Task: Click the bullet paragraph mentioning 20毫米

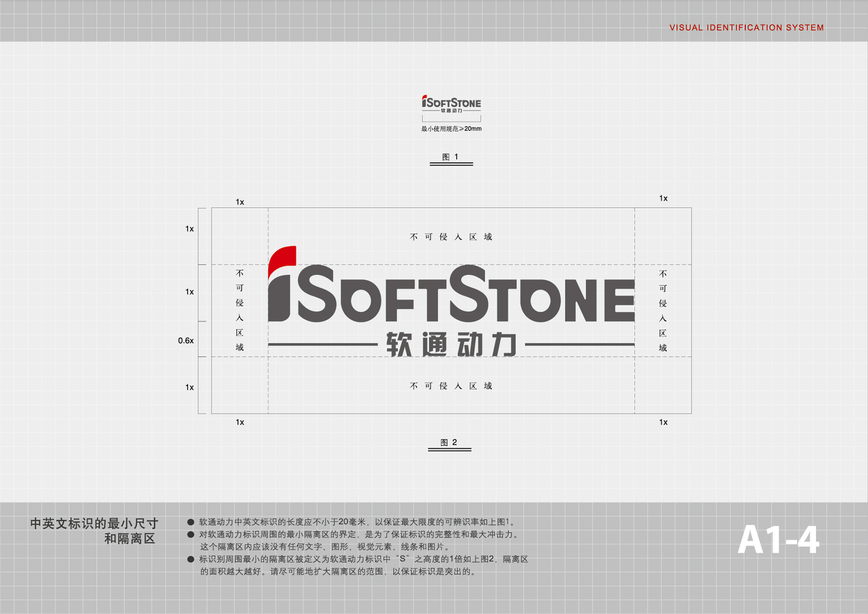Action: (x=351, y=522)
